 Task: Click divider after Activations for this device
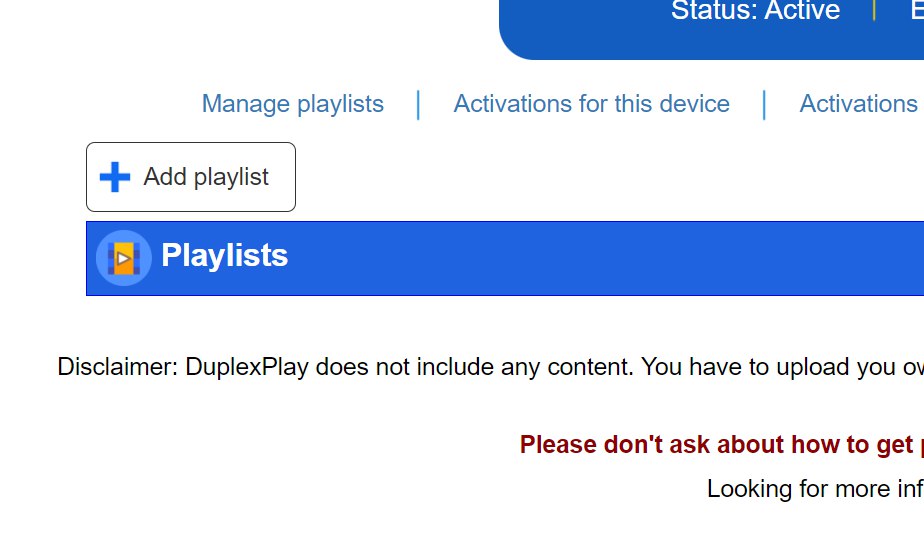click(764, 105)
